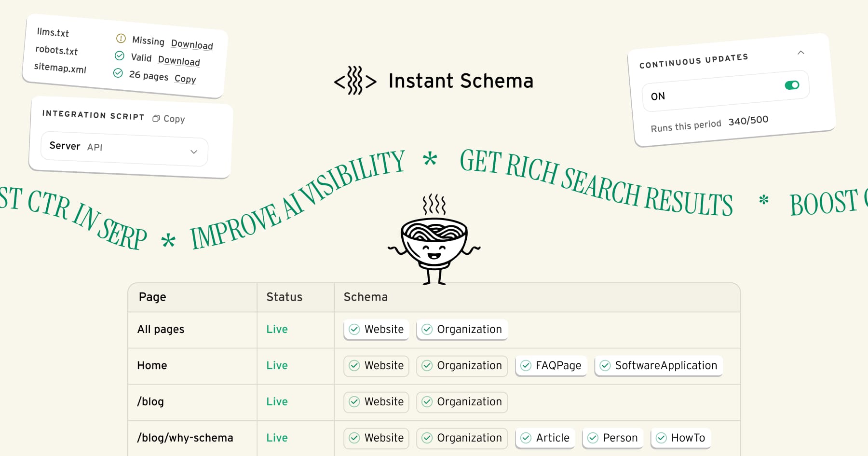868x456 pixels.
Task: Click the /blog/why-schema row label
Action: (x=185, y=438)
